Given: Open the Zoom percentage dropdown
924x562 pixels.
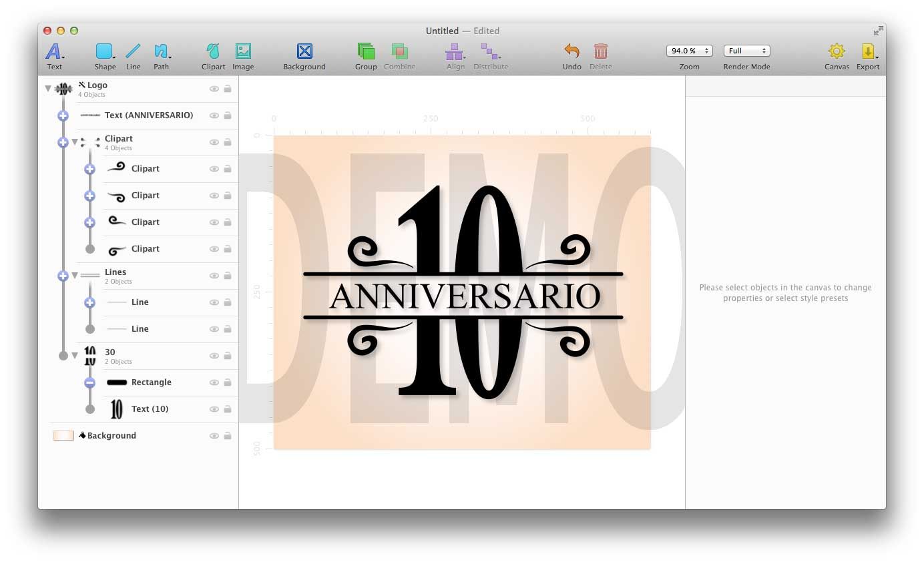Looking at the screenshot, I should pyautogui.click(x=690, y=51).
